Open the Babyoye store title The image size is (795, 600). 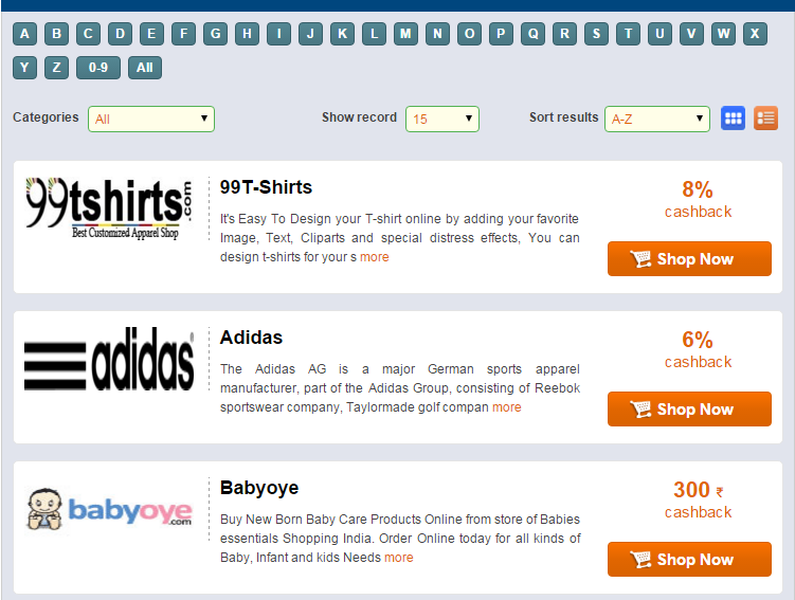click(259, 487)
